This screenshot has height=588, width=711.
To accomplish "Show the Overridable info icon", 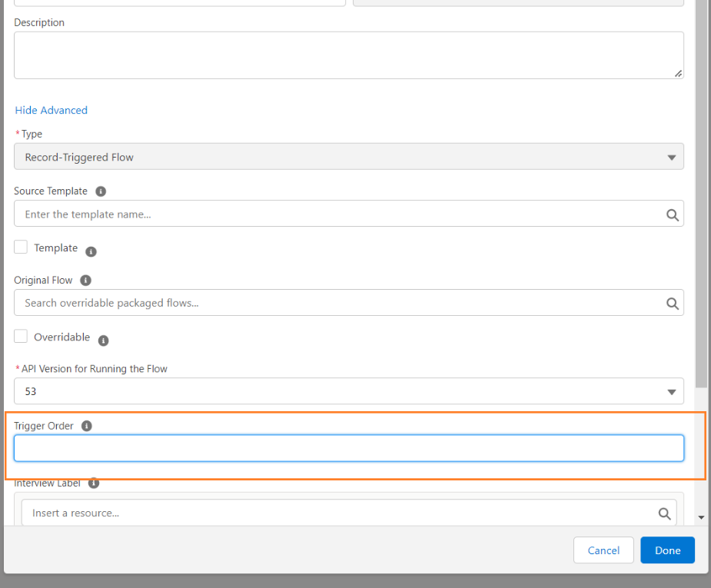I will [x=104, y=341].
